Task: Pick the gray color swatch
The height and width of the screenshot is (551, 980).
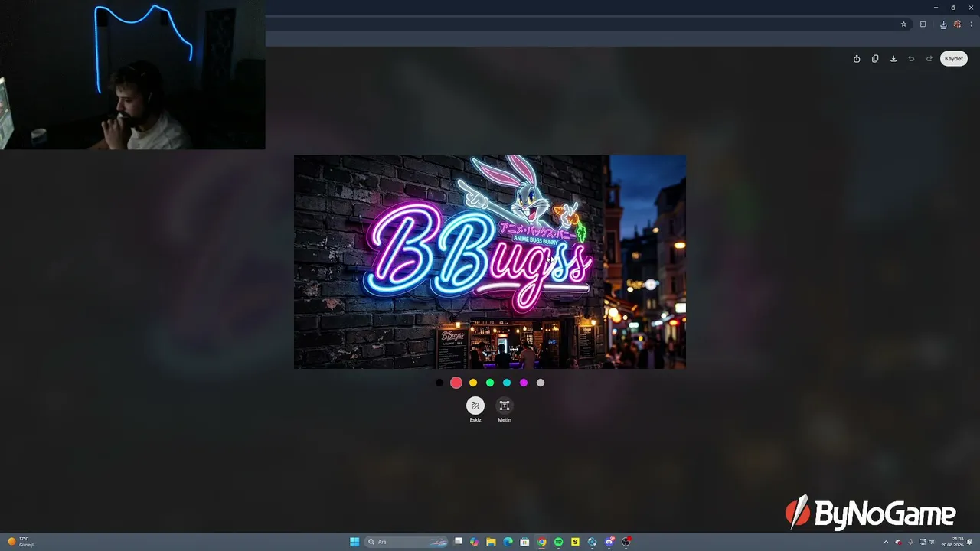Action: (541, 383)
